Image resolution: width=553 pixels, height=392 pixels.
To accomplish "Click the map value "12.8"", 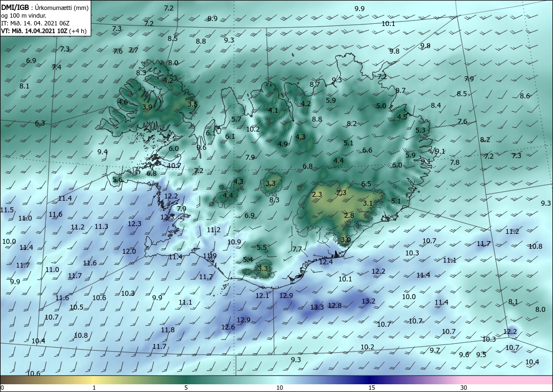I will tap(335, 305).
